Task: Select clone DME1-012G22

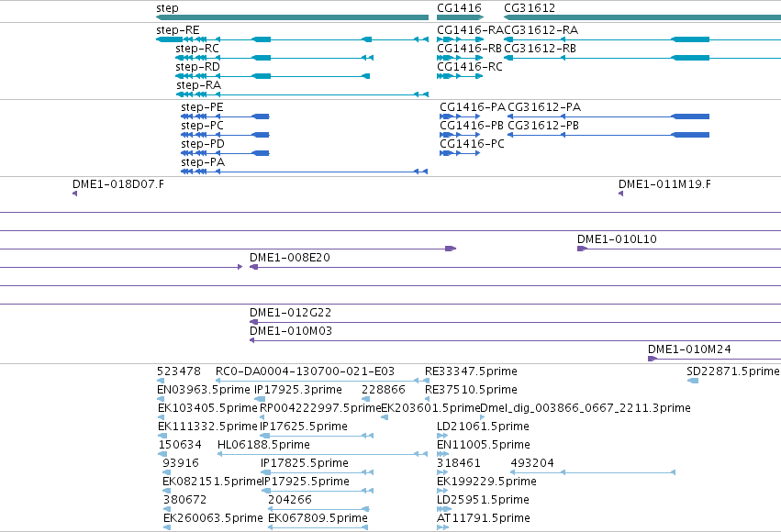Action: click(x=290, y=313)
